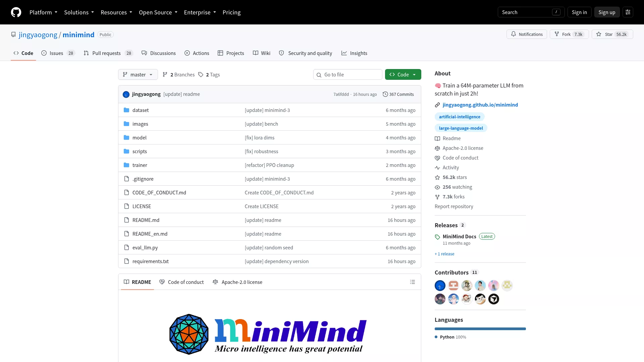Open the green Code dropdown
The height and width of the screenshot is (362, 644).
tap(403, 75)
